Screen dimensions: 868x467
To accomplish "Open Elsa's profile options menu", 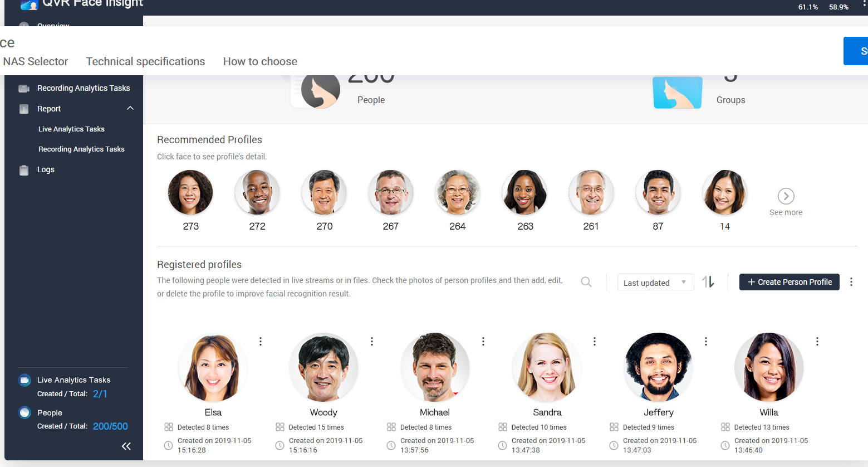I will coord(260,341).
